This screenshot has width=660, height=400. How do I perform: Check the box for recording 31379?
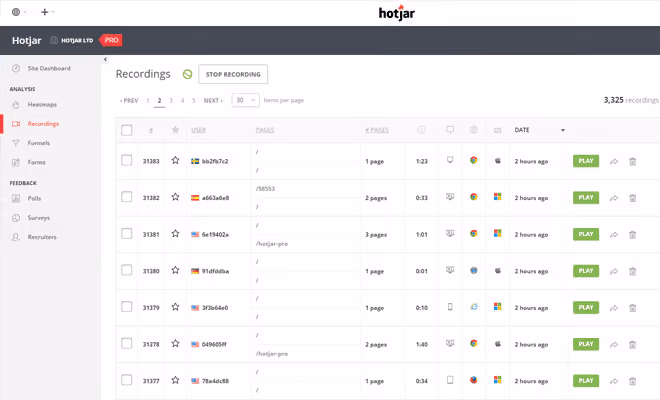(x=127, y=307)
